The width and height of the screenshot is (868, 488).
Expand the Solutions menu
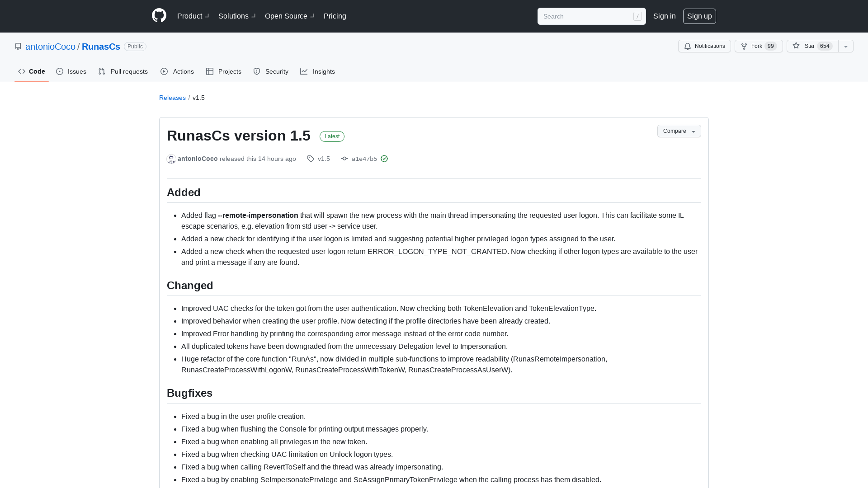coord(237,16)
